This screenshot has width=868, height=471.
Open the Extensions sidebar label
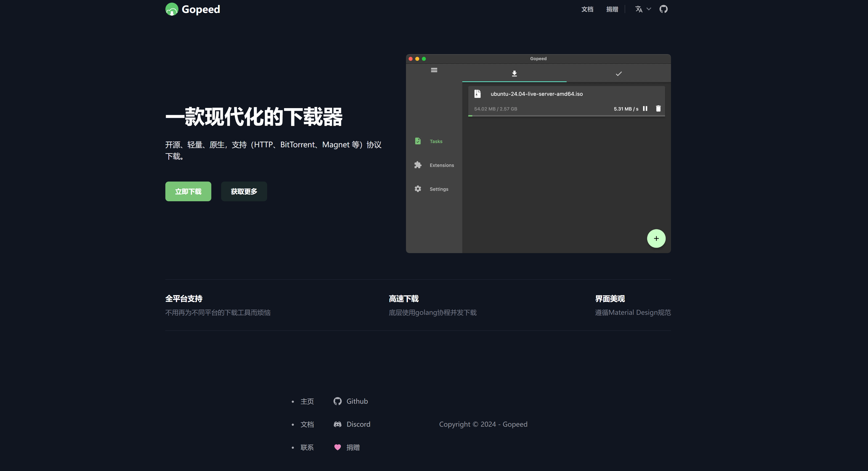pyautogui.click(x=442, y=165)
